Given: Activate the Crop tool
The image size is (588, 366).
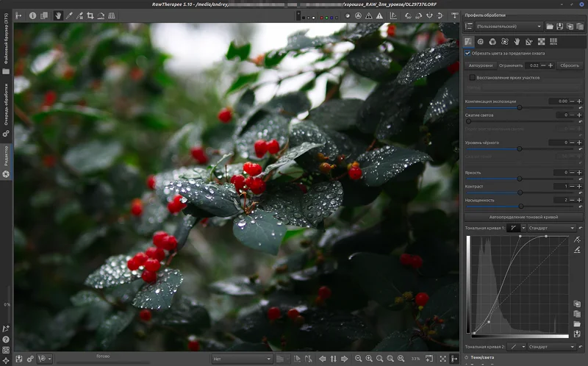Looking at the screenshot, I should coord(90,15).
